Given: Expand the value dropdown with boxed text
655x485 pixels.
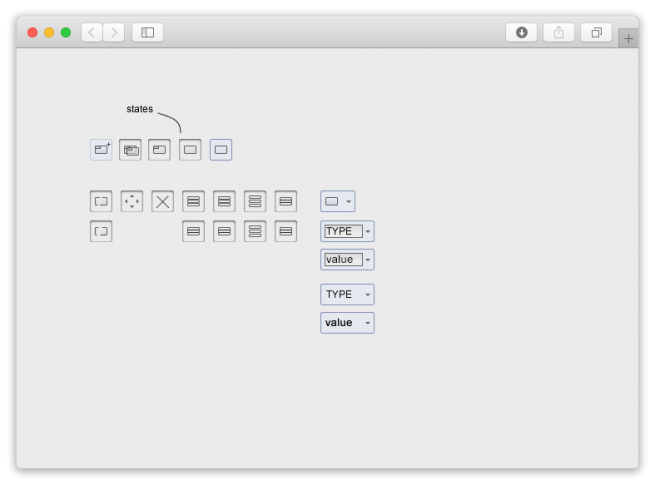Looking at the screenshot, I should pos(347,260).
